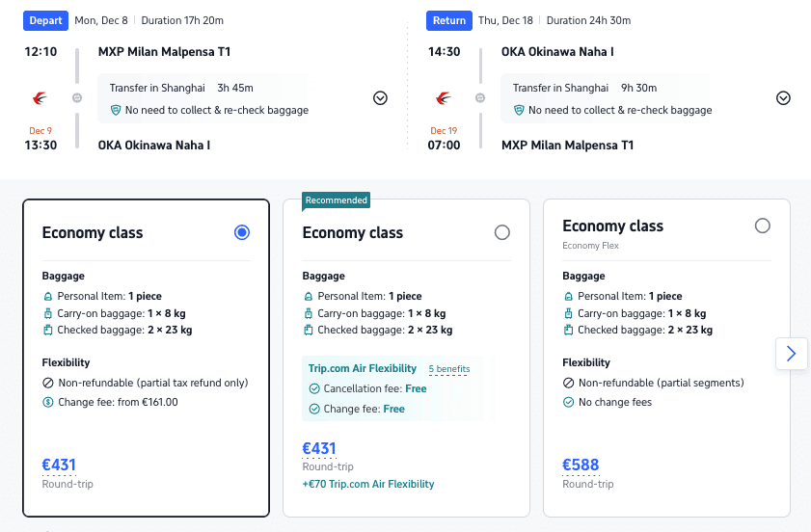
Task: Expand the return flight details chevron
Action: click(x=783, y=98)
